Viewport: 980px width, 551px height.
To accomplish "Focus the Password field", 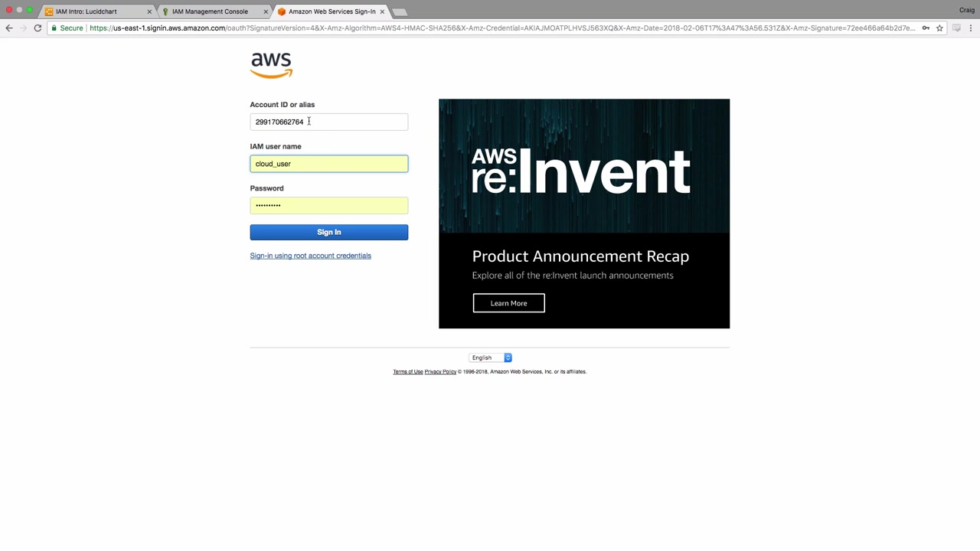I will [x=329, y=205].
